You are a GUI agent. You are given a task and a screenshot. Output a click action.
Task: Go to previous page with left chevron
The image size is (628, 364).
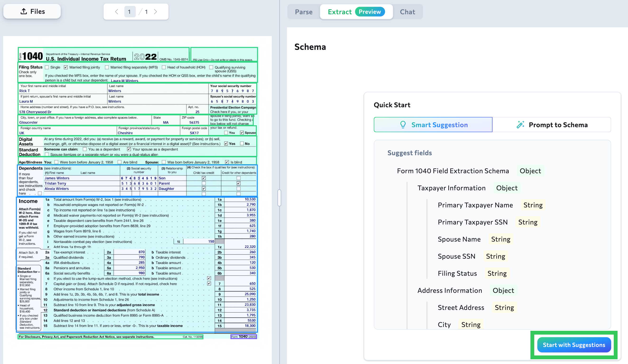pyautogui.click(x=116, y=11)
